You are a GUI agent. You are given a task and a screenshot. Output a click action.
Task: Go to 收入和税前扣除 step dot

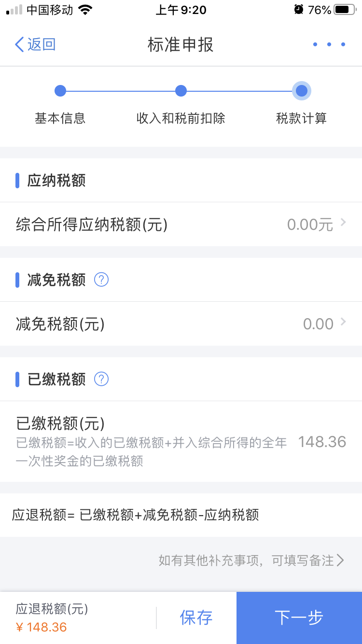[181, 91]
